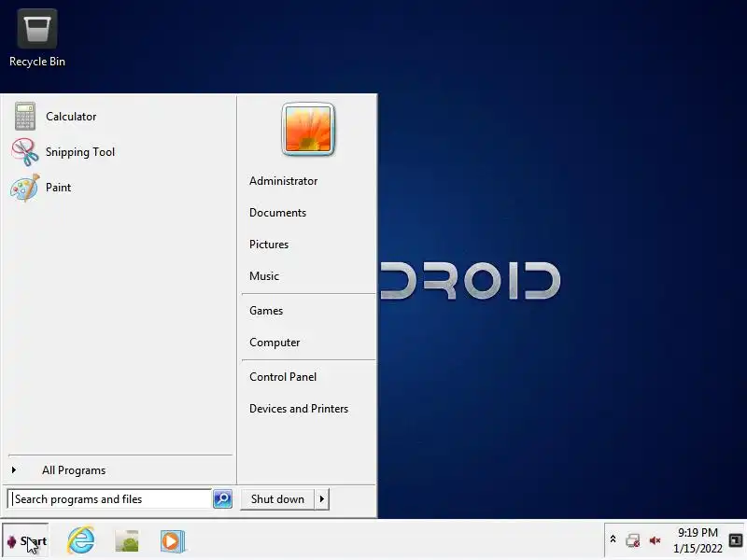
Task: Launch Paint from the Start menu
Action: click(x=119, y=188)
